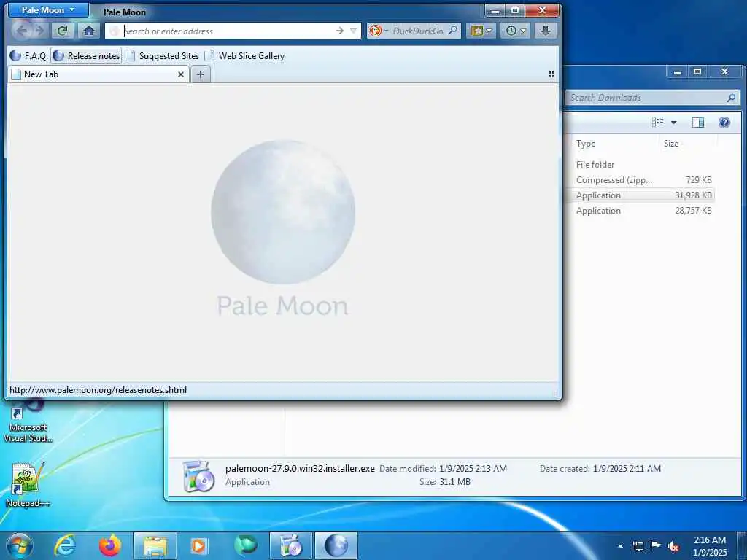The image size is (747, 560).
Task: Click the Date created value 1/9/2025 2:11 AM
Action: tap(627, 469)
